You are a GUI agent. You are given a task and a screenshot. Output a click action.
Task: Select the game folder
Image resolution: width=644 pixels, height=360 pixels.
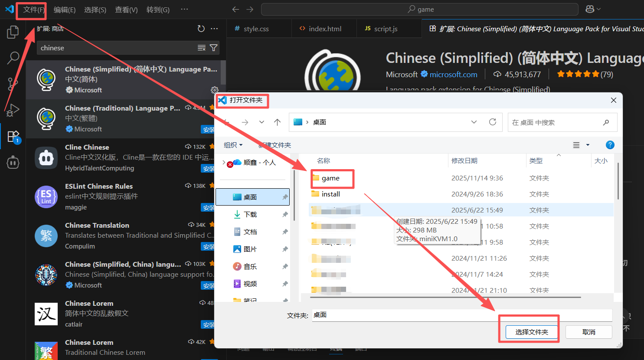[330, 178]
